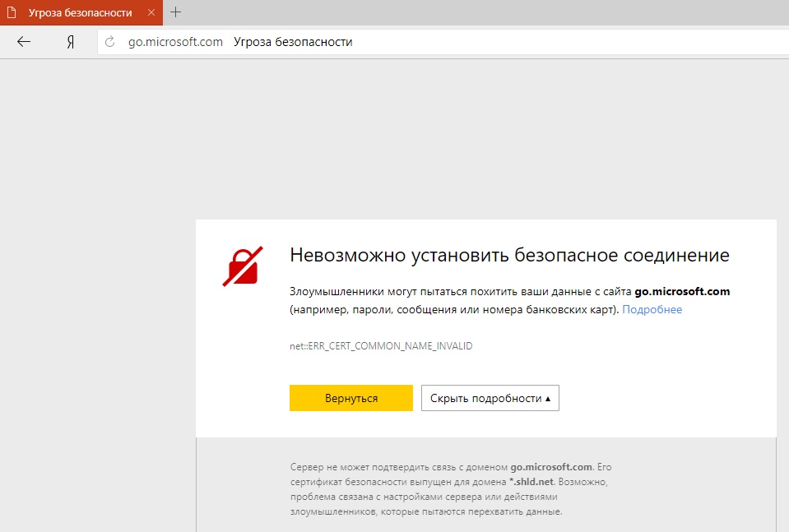Open a new tab with the plus icon
789x532 pixels.
175,12
